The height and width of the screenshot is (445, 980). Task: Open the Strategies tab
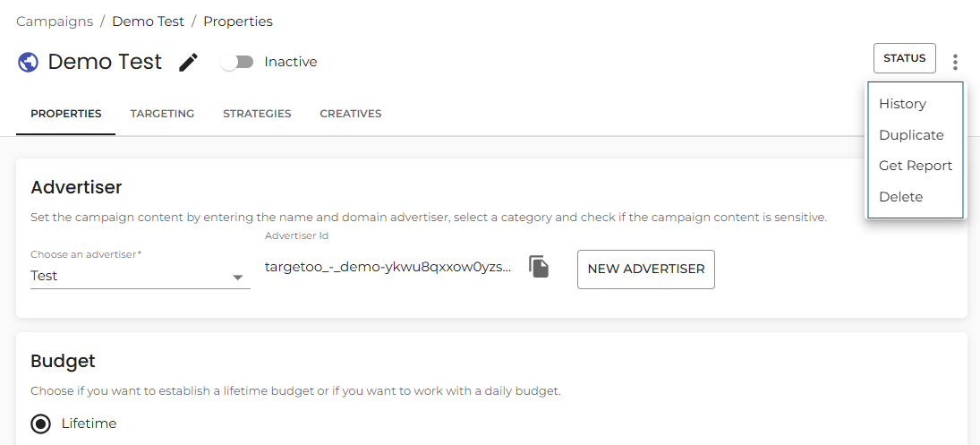257,114
